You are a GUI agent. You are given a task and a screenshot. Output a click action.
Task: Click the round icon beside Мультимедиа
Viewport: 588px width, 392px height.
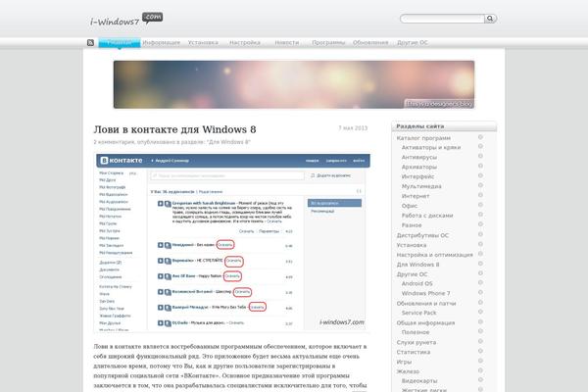tap(480, 185)
